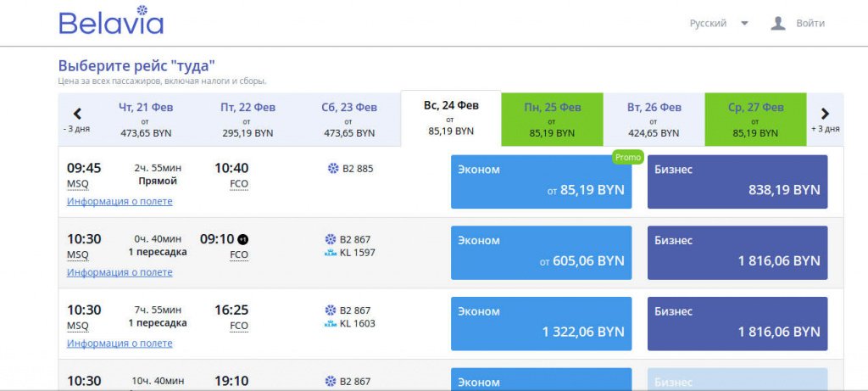Click the Promo badge on economy fare

pyautogui.click(x=628, y=157)
